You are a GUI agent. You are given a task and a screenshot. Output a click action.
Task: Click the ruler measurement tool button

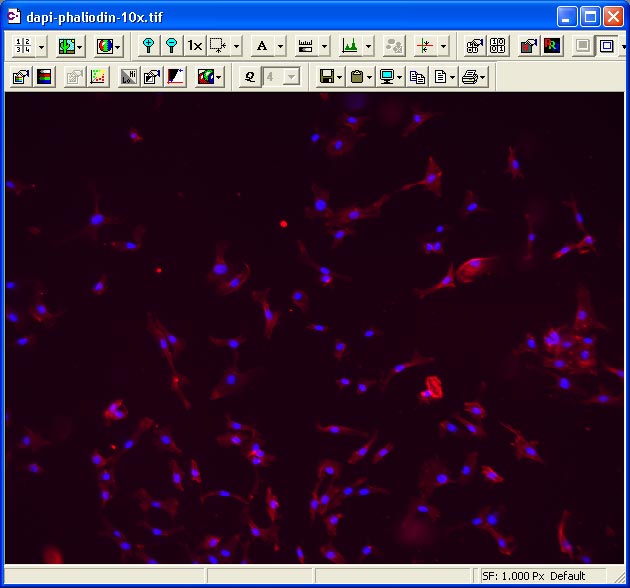[306, 46]
